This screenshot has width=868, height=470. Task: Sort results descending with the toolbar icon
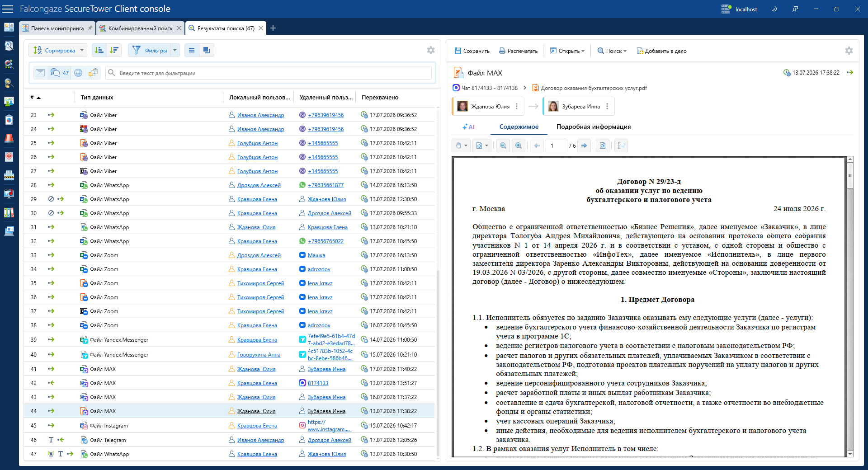coord(114,50)
